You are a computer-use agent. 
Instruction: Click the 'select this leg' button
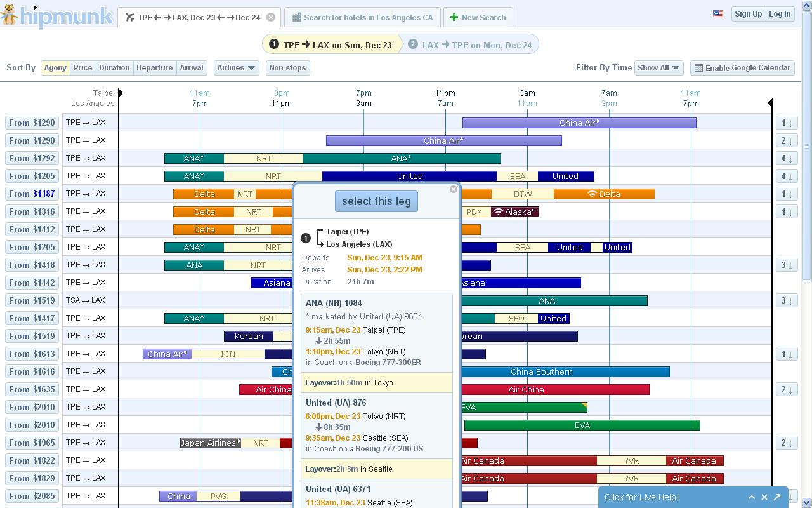[376, 201]
